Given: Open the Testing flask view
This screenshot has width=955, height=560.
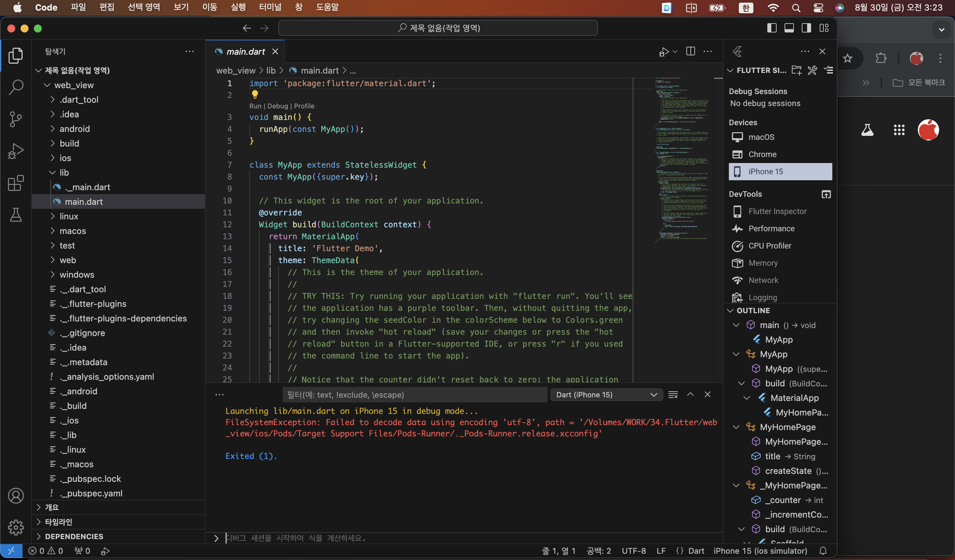Looking at the screenshot, I should pos(16,215).
